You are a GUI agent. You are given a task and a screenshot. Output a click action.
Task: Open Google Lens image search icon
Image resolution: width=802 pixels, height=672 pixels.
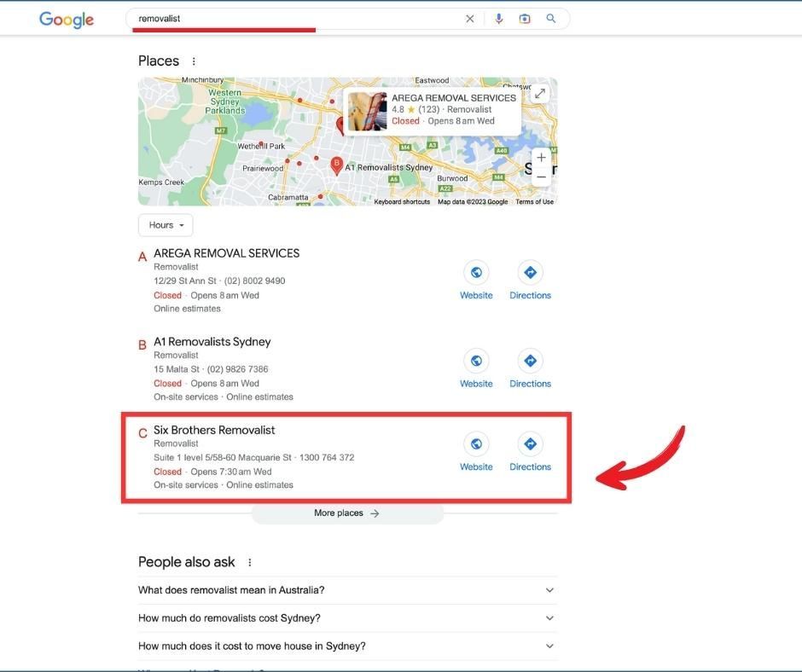(x=525, y=19)
